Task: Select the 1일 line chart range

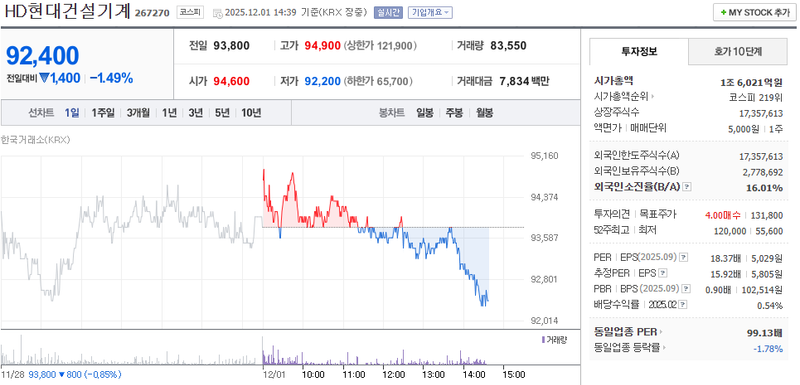Action: (72, 113)
